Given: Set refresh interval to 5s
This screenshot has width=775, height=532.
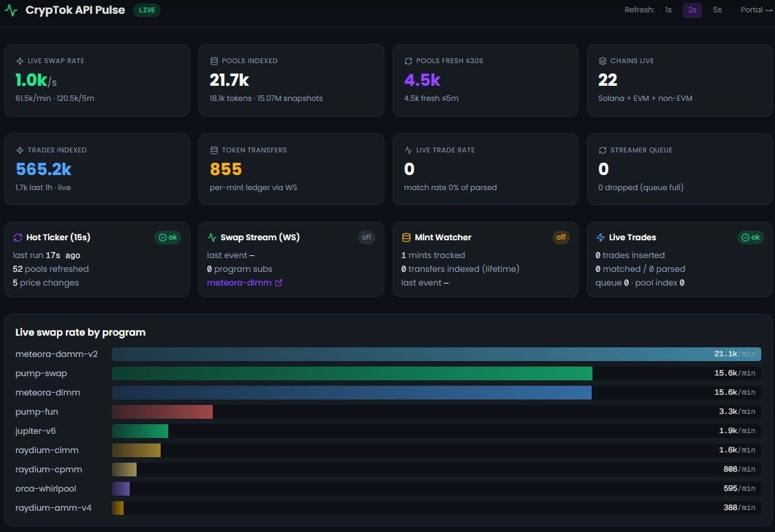Looking at the screenshot, I should click(x=717, y=10).
